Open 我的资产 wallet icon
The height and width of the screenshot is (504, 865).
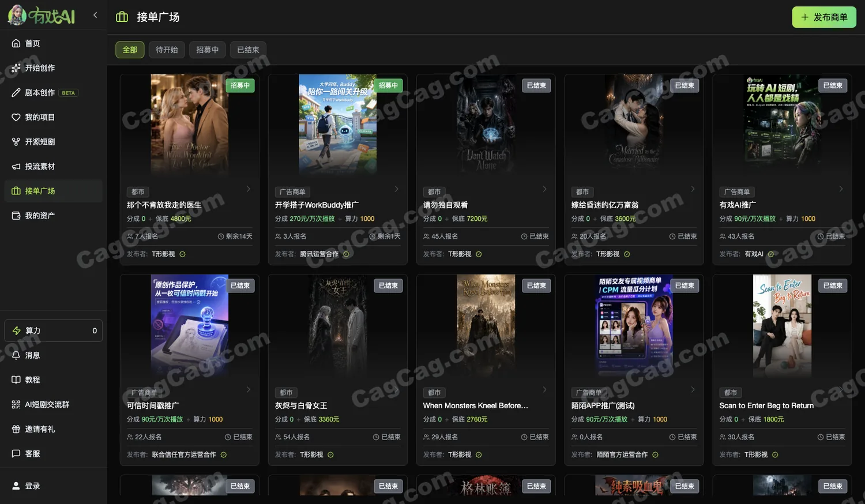[16, 216]
